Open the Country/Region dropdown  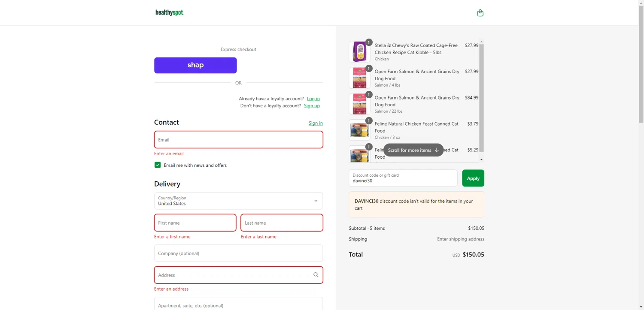coord(238,201)
